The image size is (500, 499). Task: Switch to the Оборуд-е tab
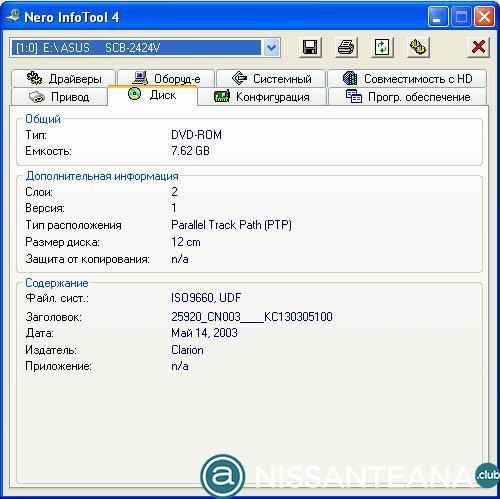(x=166, y=79)
